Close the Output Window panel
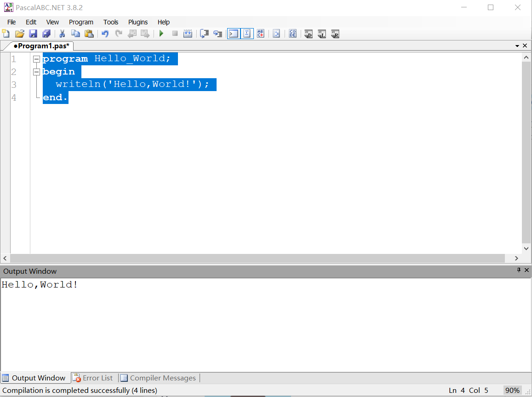Image resolution: width=532 pixels, height=397 pixels. pyautogui.click(x=526, y=270)
